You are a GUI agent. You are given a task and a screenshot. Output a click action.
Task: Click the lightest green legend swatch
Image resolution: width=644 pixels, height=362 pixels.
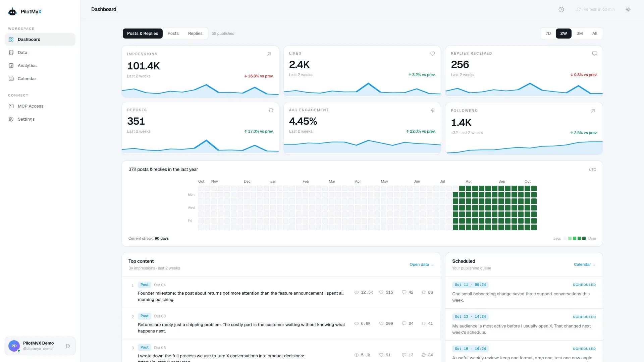tap(570, 238)
